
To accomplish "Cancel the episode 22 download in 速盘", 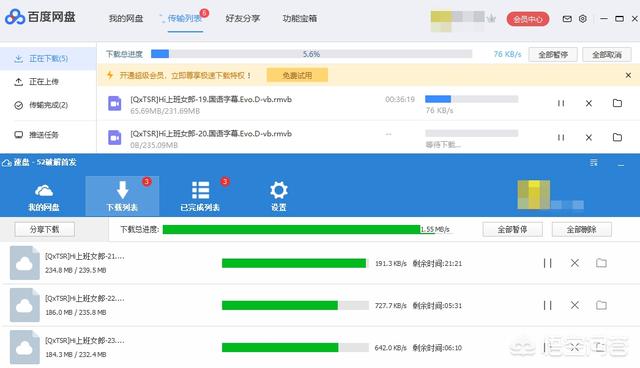I will click(x=575, y=305).
